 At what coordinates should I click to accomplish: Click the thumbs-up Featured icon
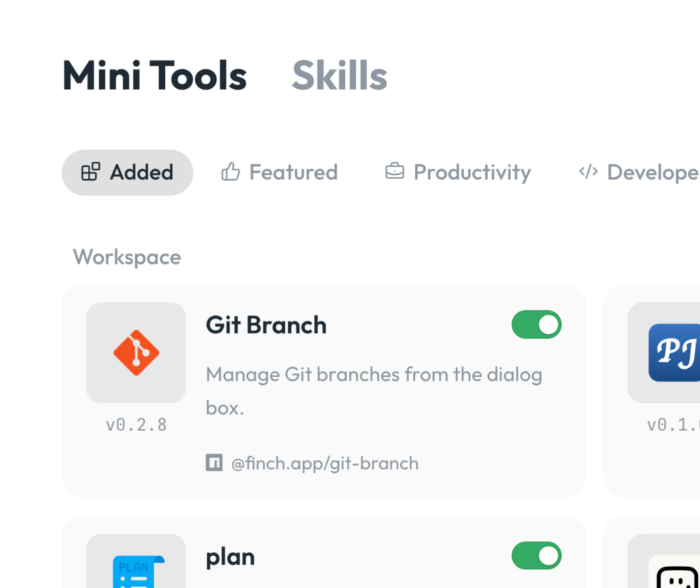(x=230, y=172)
